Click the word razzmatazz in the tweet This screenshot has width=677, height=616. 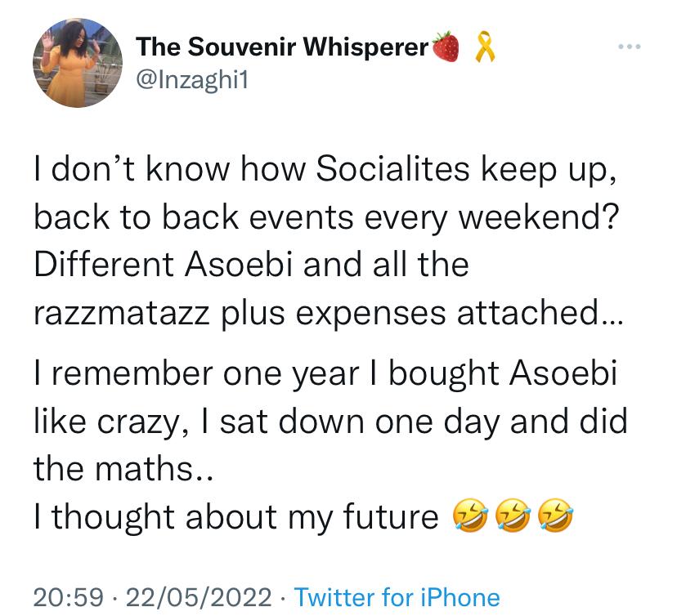coord(121,313)
